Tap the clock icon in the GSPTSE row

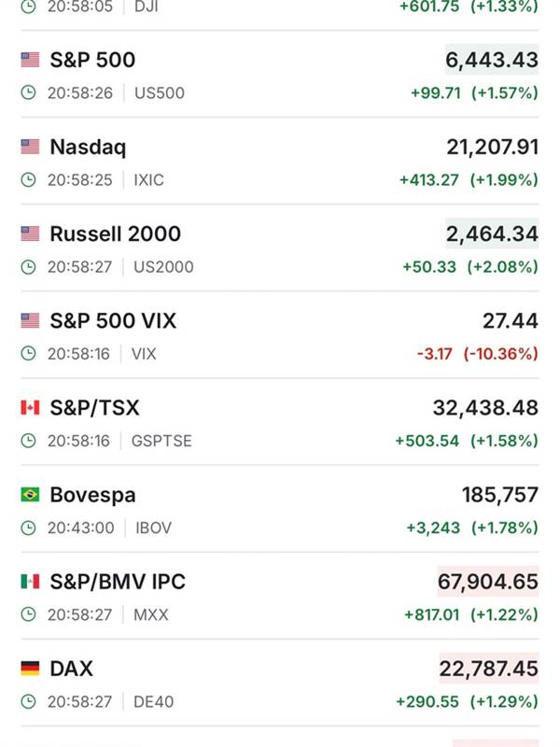click(28, 441)
